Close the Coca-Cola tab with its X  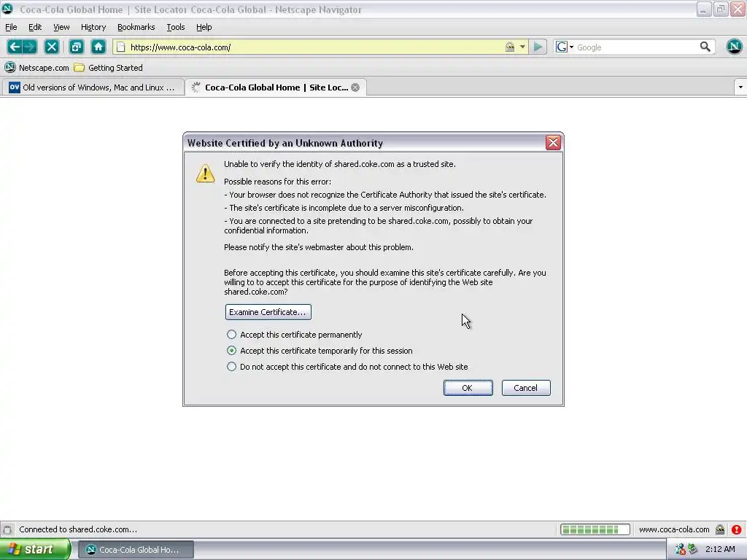(355, 87)
